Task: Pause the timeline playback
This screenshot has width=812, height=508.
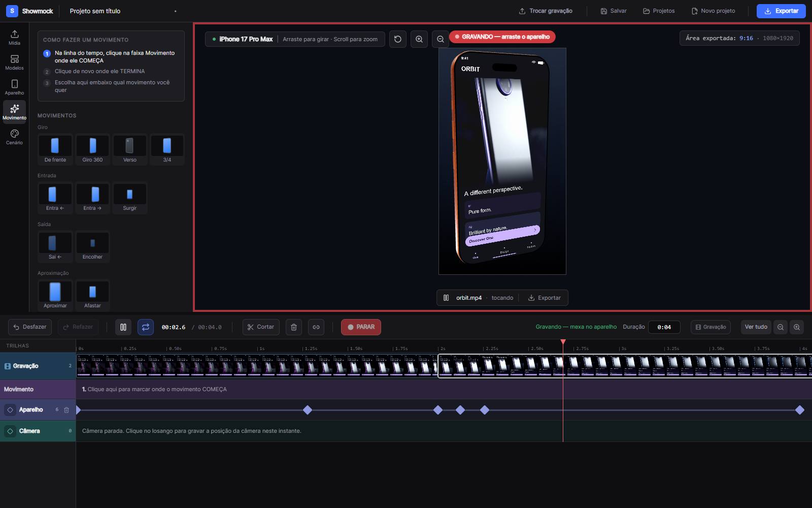Action: [x=123, y=327]
